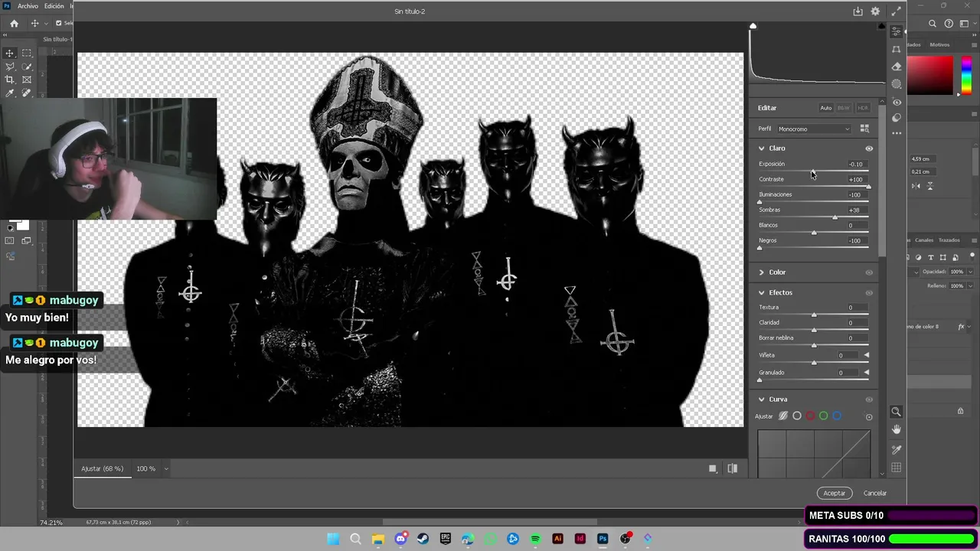980x551 pixels.
Task: Open Opacidad 100% dropdown in Layers panel
Action: tap(970, 272)
